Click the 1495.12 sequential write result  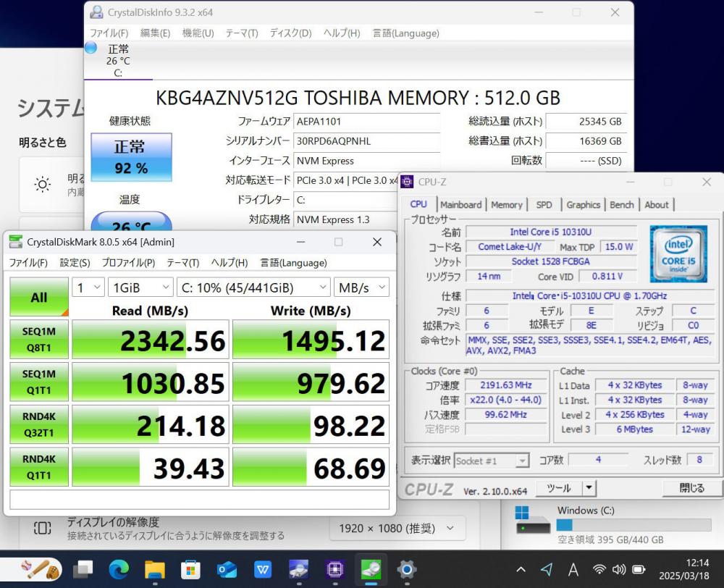(311, 340)
